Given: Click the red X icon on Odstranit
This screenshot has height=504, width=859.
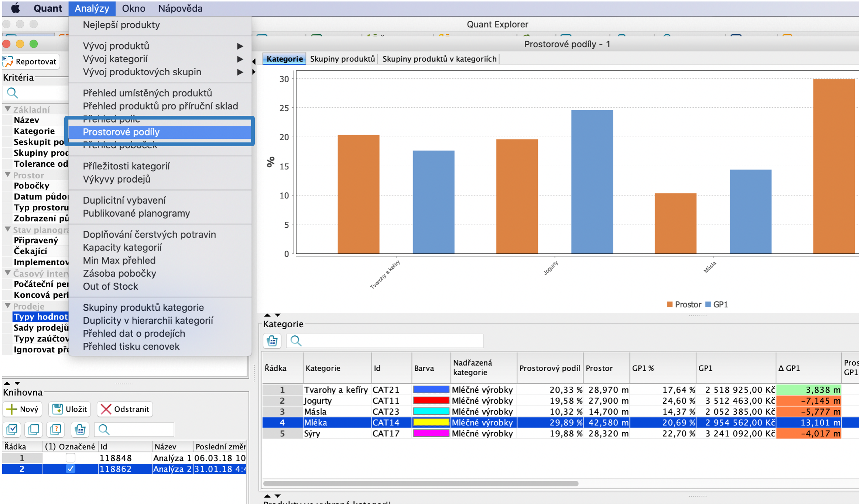Looking at the screenshot, I should click(106, 409).
